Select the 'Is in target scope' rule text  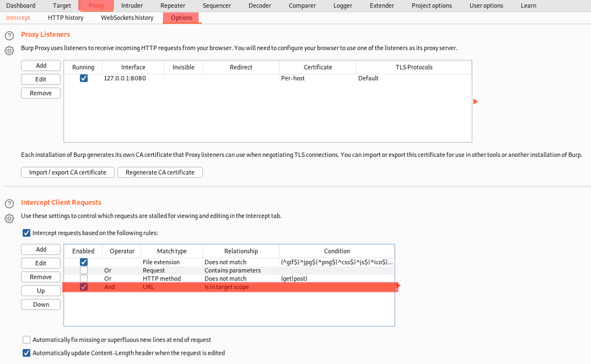[x=227, y=287]
